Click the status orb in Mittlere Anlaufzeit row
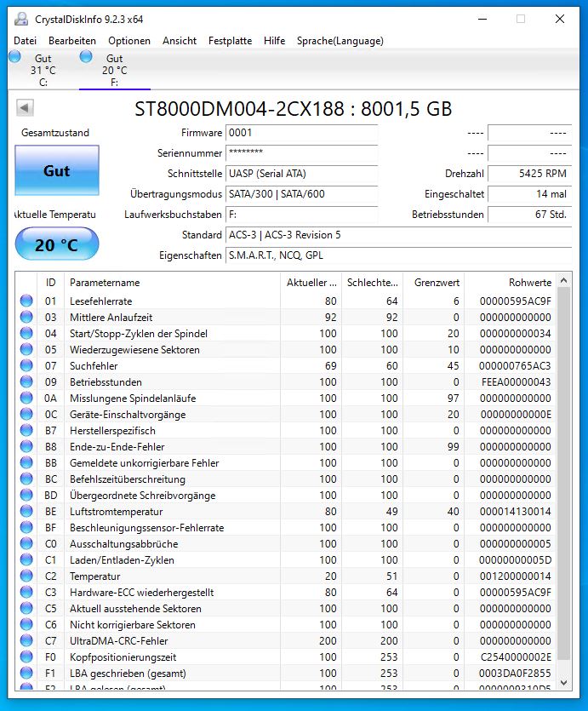This screenshot has height=711, width=588. coord(26,317)
